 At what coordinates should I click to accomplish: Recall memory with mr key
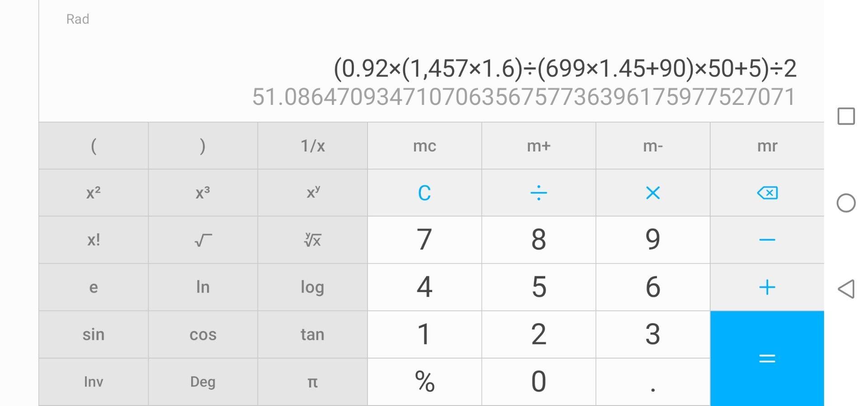(x=767, y=146)
